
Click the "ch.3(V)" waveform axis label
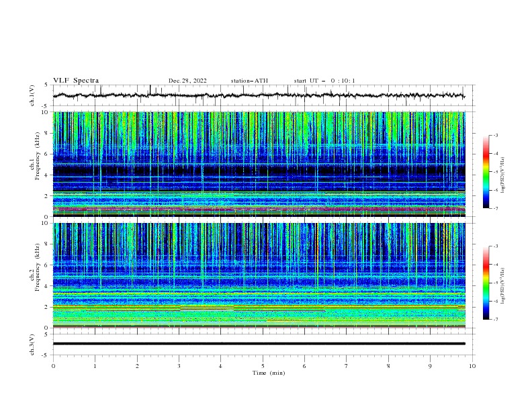tap(32, 345)
